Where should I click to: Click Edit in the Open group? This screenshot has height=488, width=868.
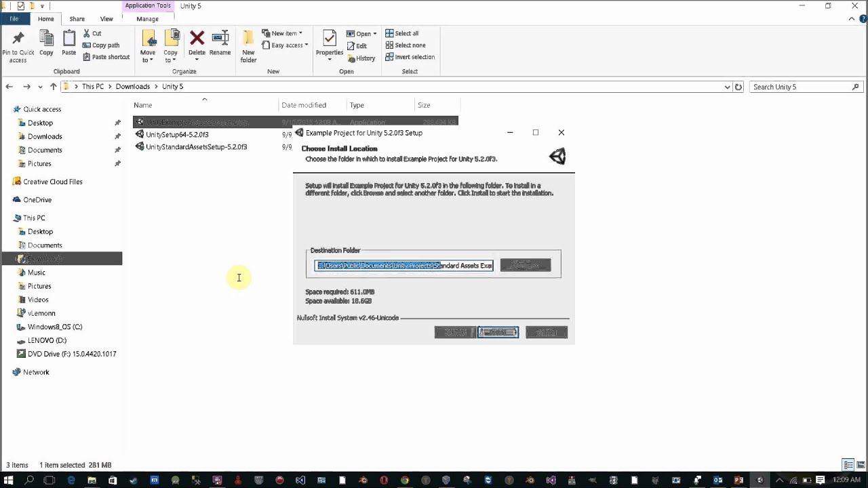tap(357, 46)
